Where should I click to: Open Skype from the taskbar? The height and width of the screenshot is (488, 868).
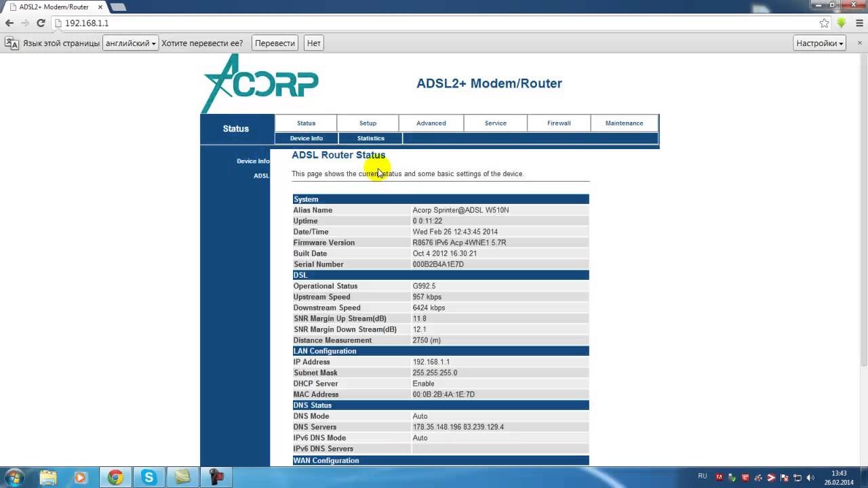pos(149,477)
